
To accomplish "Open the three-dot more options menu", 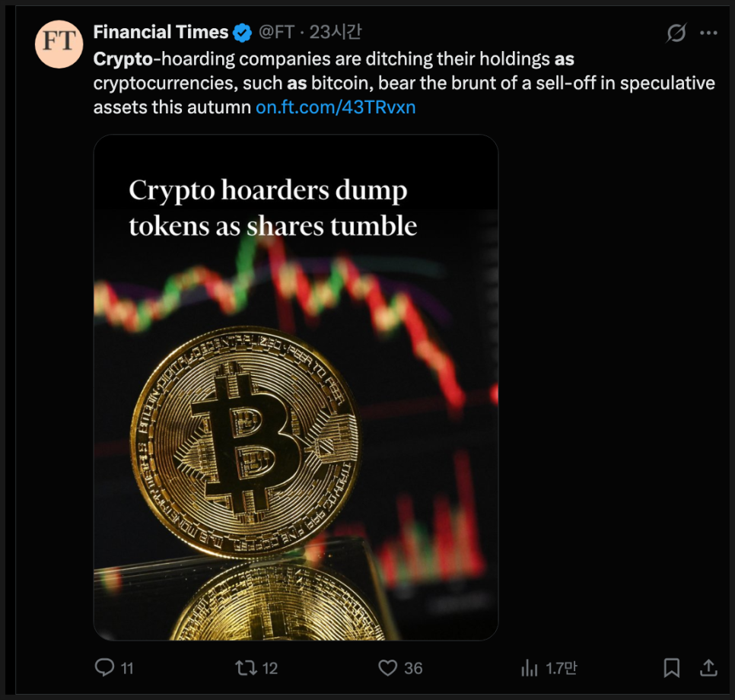I will coord(708,33).
